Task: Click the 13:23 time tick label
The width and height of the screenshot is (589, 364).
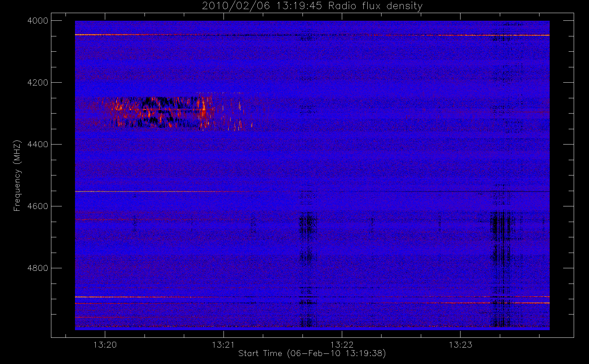Action: tap(460, 345)
